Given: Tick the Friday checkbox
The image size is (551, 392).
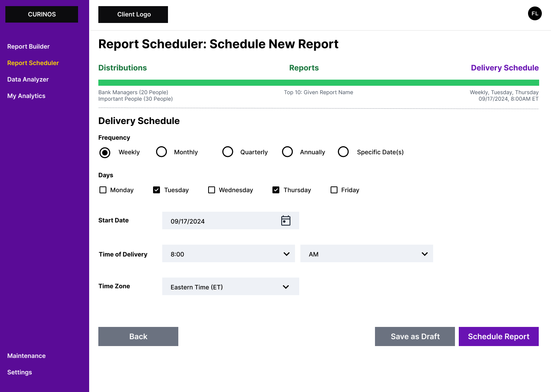Looking at the screenshot, I should (x=334, y=190).
